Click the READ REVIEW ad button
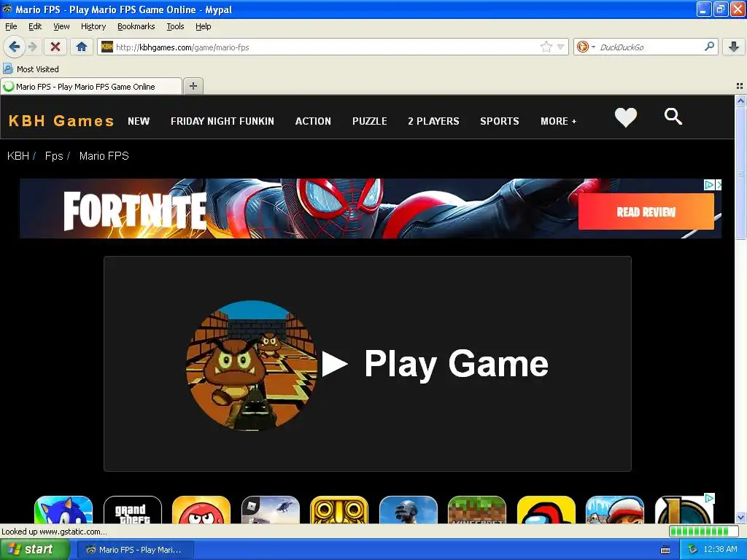The height and width of the screenshot is (560, 747). click(646, 212)
